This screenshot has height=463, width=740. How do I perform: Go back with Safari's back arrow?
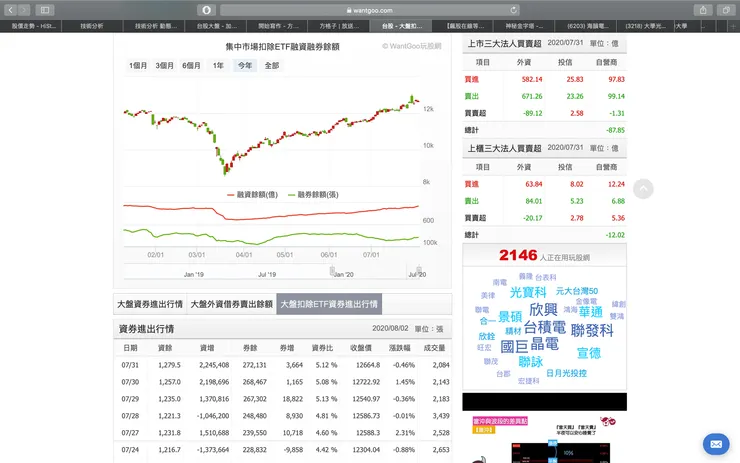pyautogui.click(x=10, y=9)
